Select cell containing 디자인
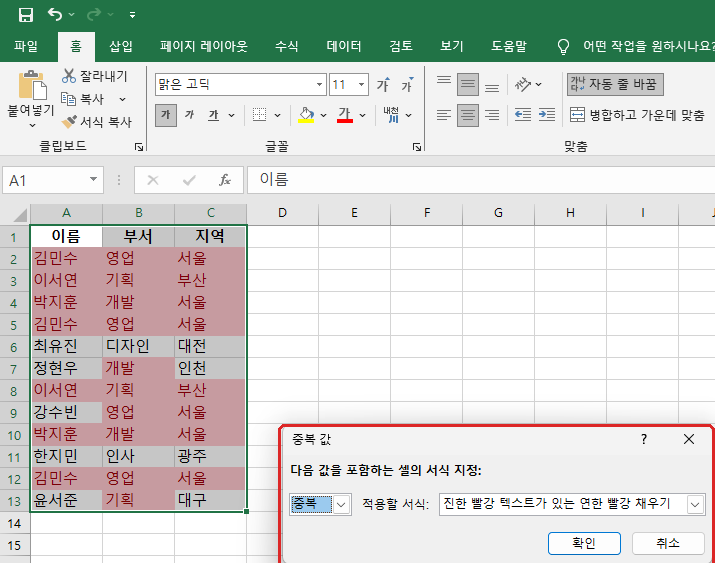715x563 pixels. [x=138, y=346]
